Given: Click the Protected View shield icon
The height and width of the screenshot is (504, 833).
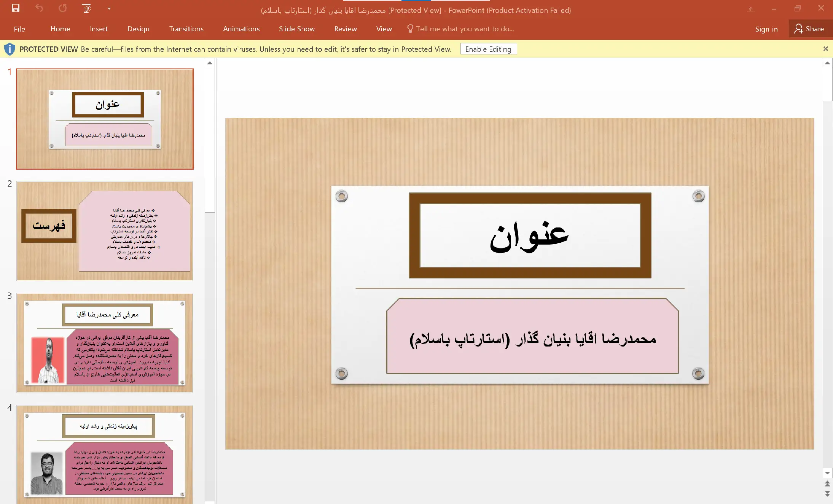Looking at the screenshot, I should point(10,49).
